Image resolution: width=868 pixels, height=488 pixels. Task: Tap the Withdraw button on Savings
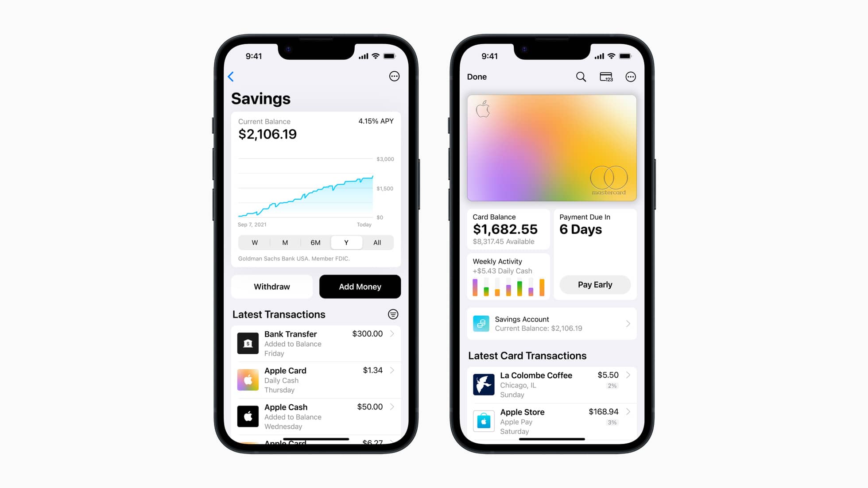(272, 287)
